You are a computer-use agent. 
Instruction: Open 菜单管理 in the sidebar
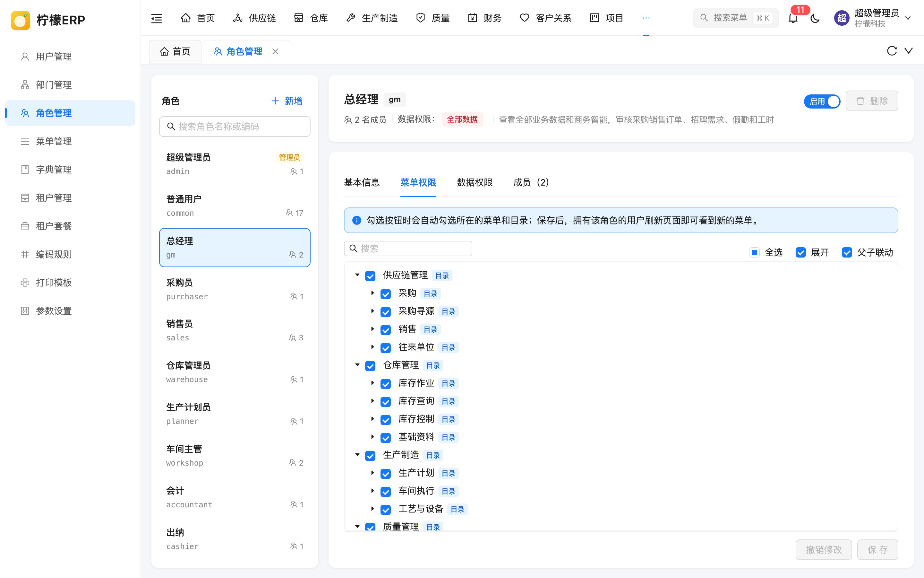pos(70,141)
